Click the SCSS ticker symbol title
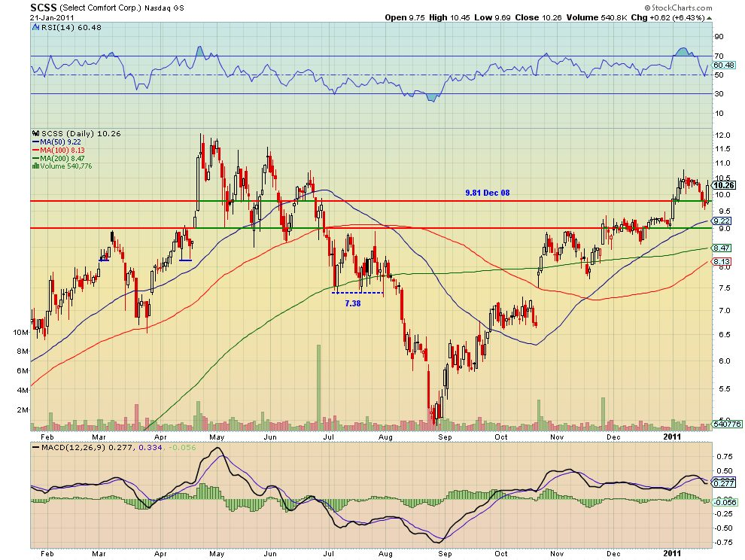The width and height of the screenshot is (745, 560). pos(43,8)
